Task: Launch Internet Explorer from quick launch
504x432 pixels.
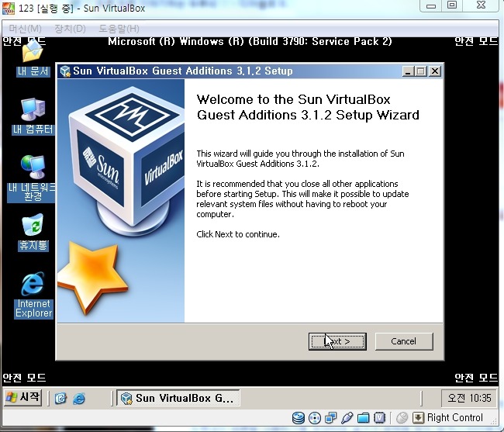Action: point(79,399)
